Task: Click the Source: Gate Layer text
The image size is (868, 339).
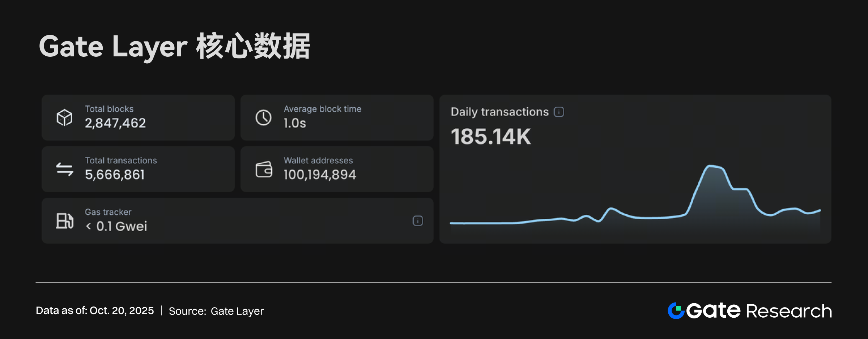Action: 216,311
